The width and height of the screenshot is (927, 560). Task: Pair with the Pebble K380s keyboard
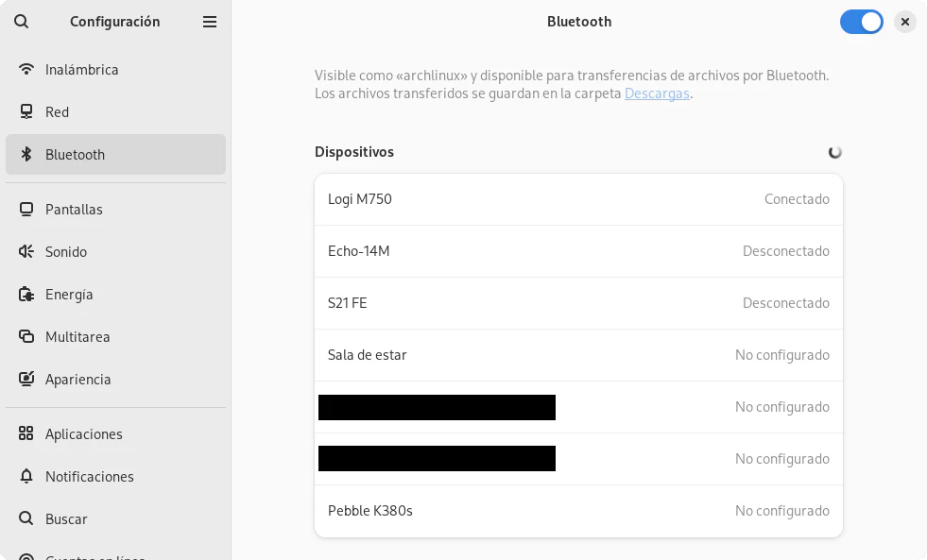[578, 511]
